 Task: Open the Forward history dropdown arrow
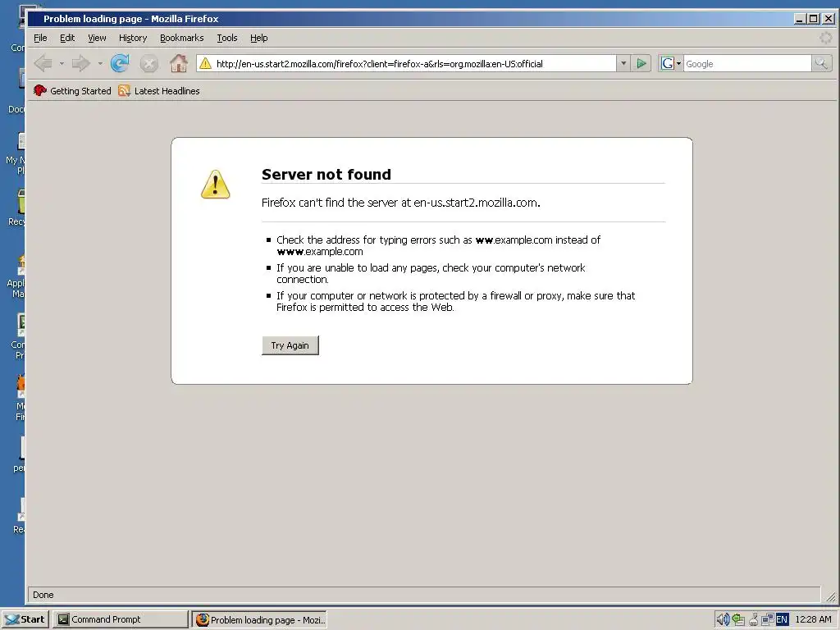[x=99, y=64]
